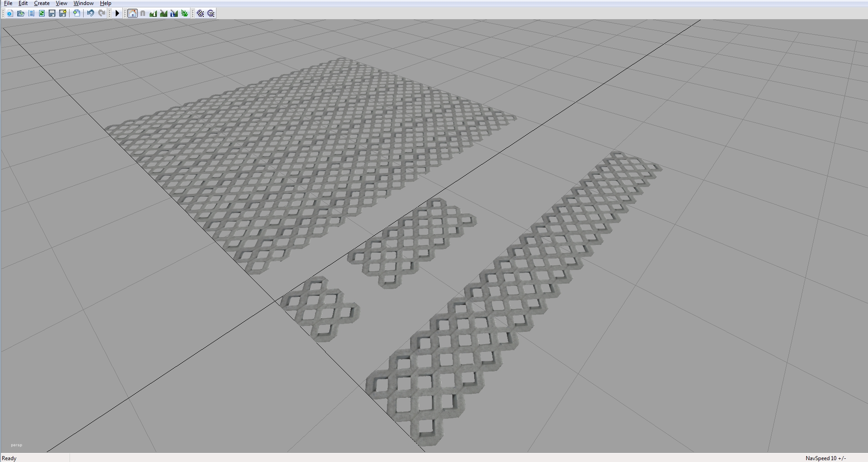Image resolution: width=868 pixels, height=462 pixels.
Task: Open the Window menu
Action: (84, 3)
